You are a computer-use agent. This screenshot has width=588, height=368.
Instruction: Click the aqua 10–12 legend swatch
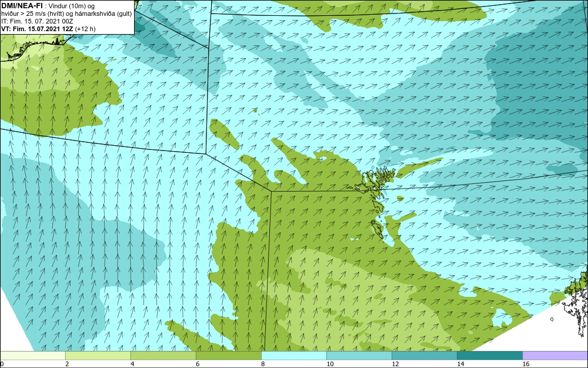[x=359, y=355]
